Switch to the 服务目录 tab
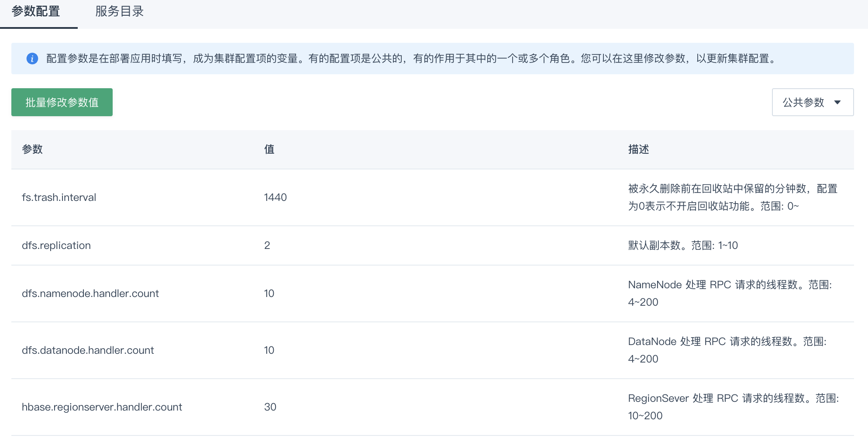This screenshot has width=868, height=442. click(x=120, y=12)
